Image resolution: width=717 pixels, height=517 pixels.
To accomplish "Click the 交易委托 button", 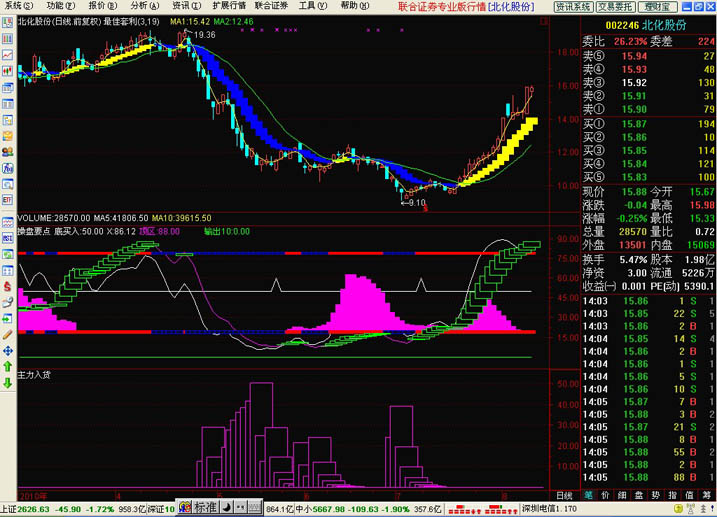I will 615,7.
